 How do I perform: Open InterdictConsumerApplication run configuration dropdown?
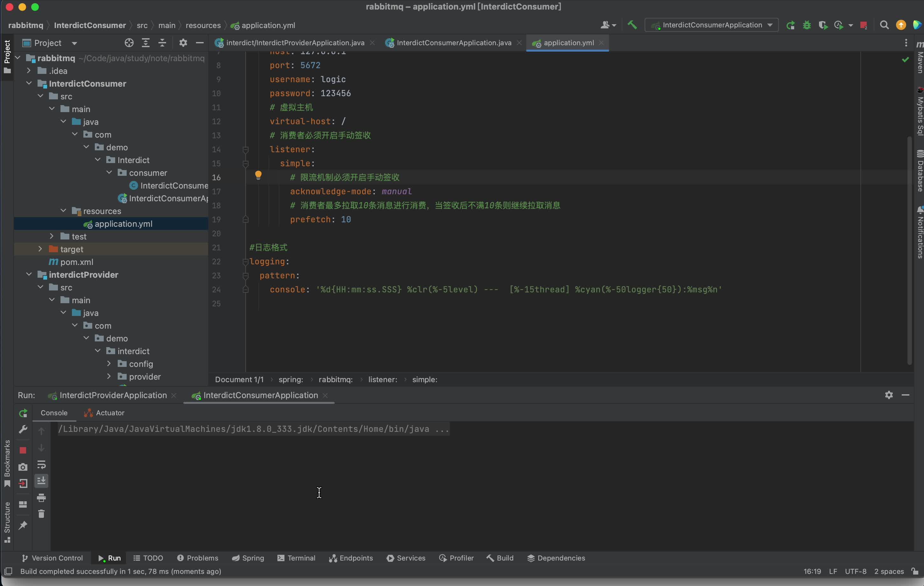click(x=711, y=25)
